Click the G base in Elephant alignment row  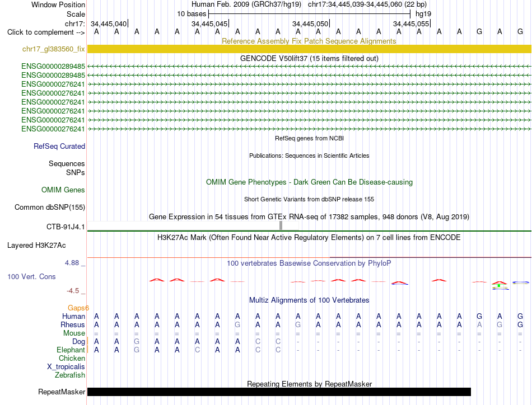[x=137, y=350]
